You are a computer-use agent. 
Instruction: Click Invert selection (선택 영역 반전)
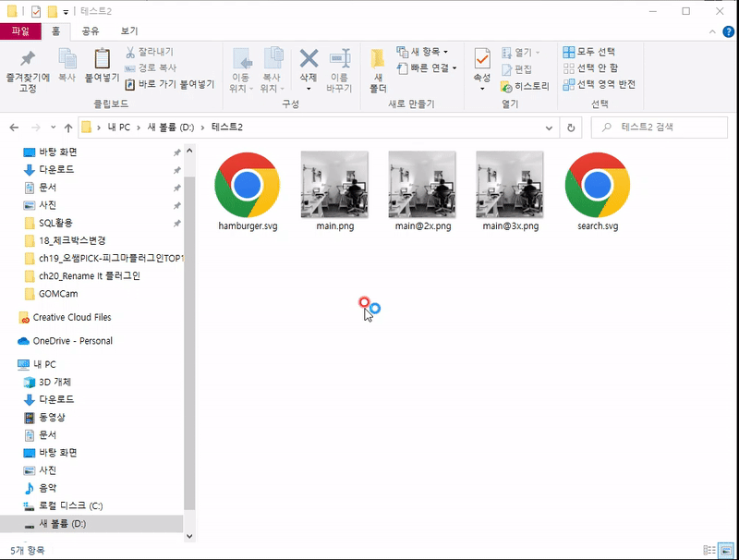tap(600, 84)
